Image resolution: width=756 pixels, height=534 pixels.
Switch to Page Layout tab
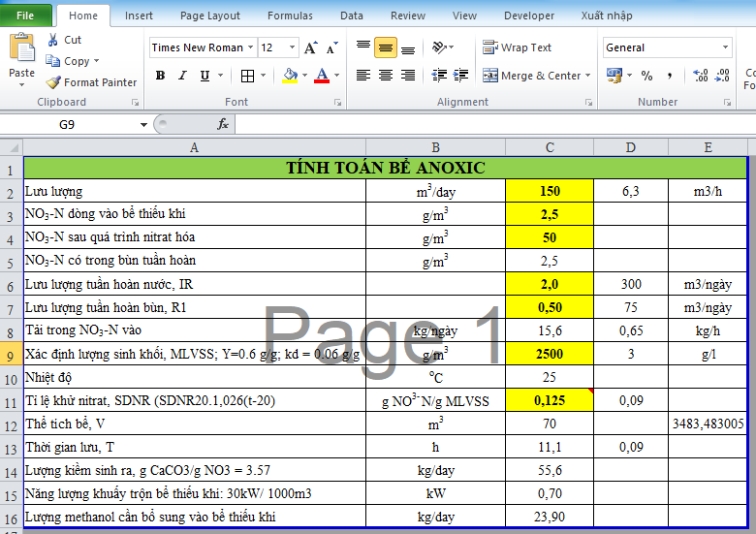[209, 16]
